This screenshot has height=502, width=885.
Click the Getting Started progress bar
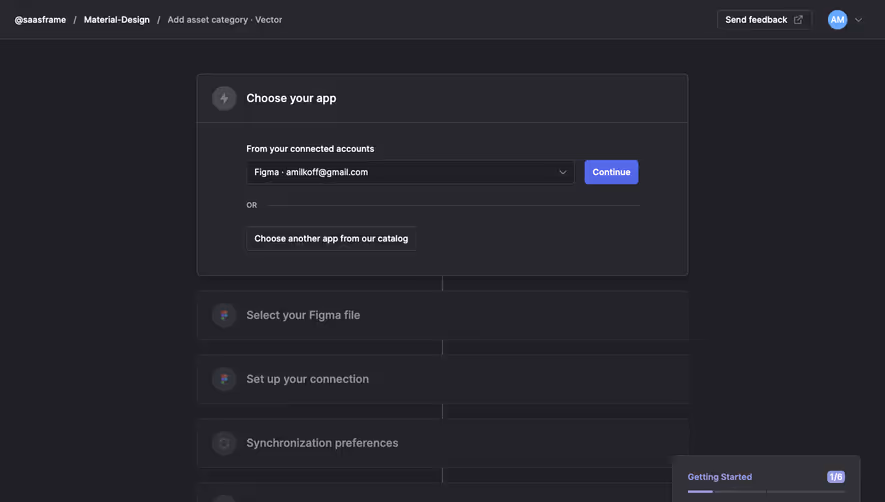pyautogui.click(x=766, y=492)
